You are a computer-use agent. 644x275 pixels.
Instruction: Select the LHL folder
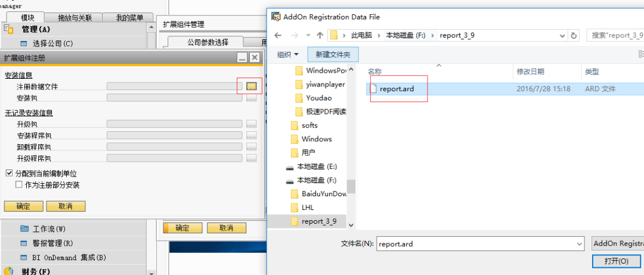(x=302, y=208)
